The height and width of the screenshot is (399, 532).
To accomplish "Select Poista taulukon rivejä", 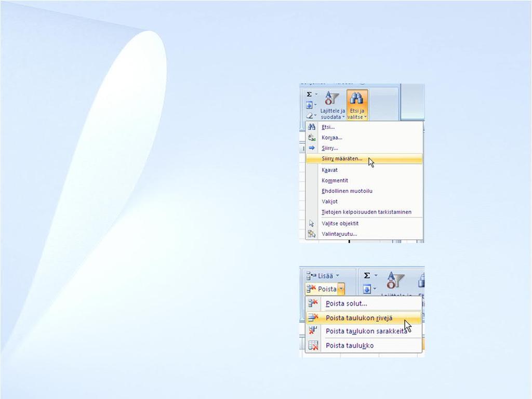I will (x=364, y=318).
